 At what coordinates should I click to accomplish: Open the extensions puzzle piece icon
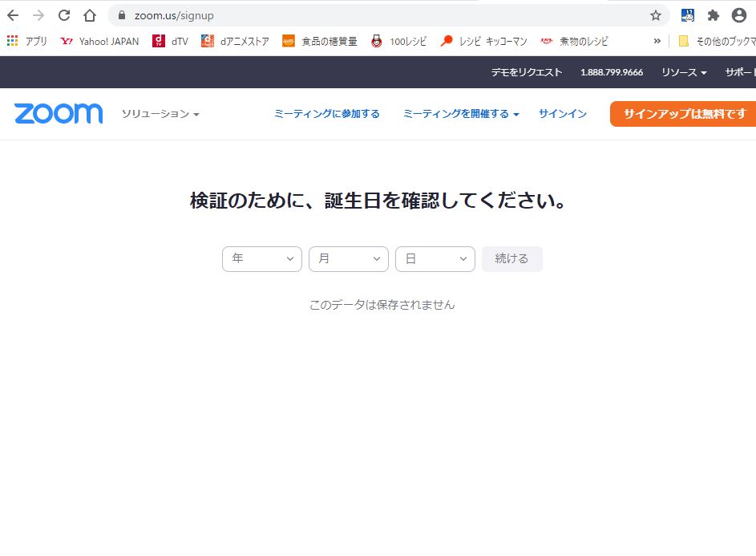pyautogui.click(x=713, y=15)
